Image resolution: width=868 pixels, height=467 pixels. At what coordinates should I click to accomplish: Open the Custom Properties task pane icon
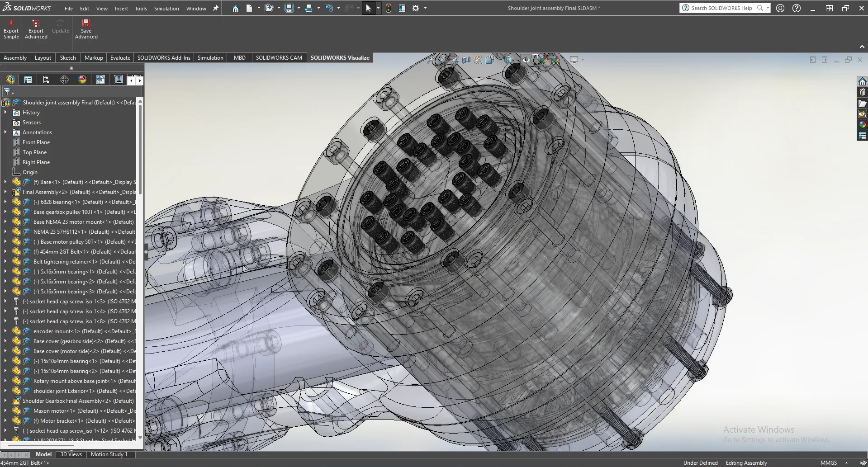tap(863, 136)
